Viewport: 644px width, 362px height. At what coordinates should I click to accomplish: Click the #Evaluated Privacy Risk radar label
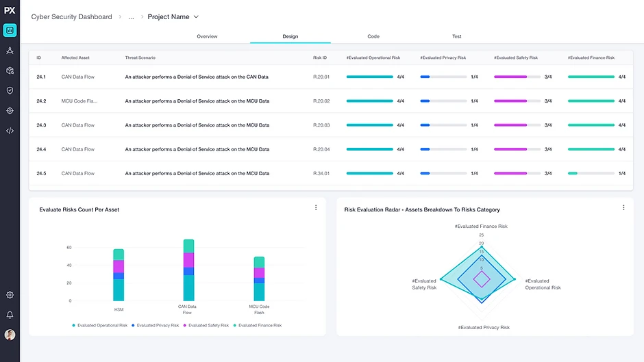484,328
